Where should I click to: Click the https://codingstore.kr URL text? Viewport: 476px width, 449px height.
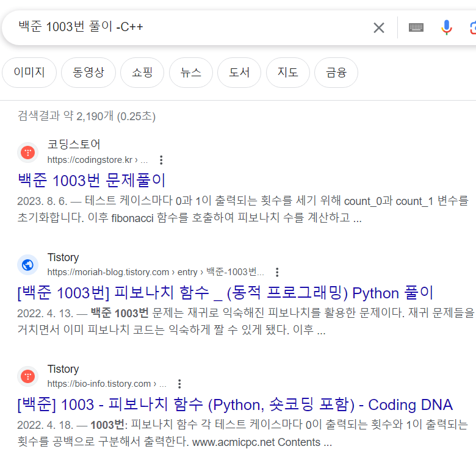coord(98,160)
